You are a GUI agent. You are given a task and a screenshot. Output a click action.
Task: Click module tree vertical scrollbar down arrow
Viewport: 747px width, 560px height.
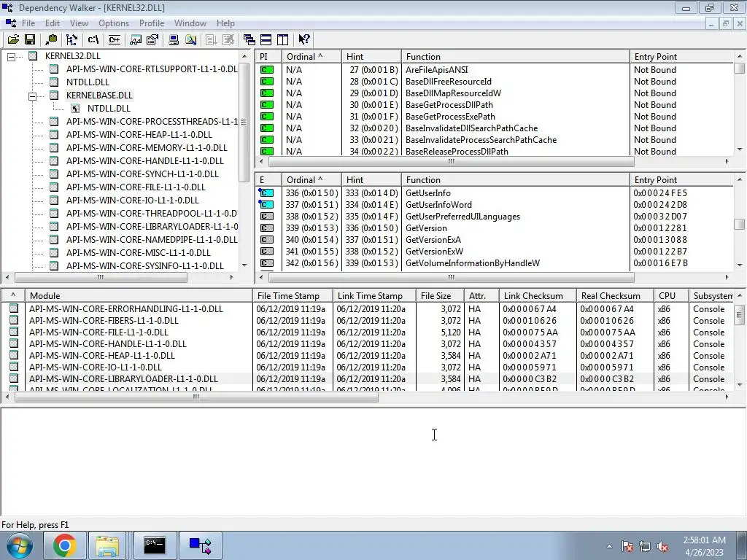click(x=244, y=265)
